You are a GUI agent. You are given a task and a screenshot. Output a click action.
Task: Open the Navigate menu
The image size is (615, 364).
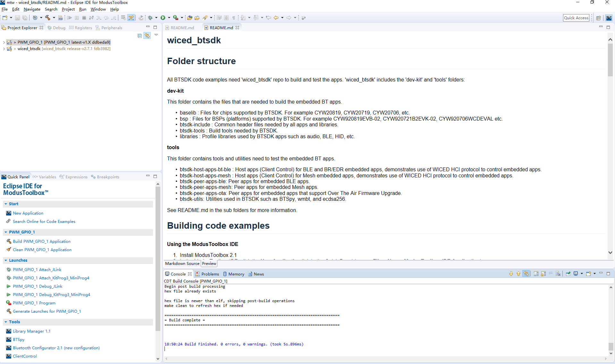click(32, 9)
